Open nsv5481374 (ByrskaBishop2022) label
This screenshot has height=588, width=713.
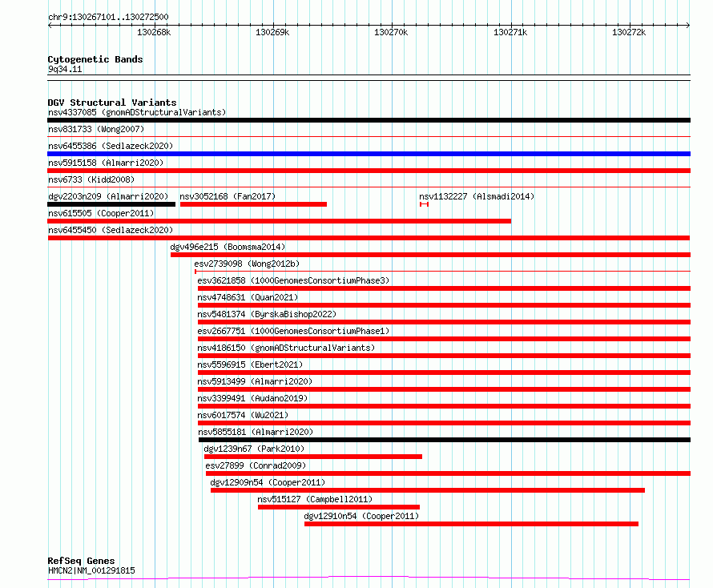point(267,314)
